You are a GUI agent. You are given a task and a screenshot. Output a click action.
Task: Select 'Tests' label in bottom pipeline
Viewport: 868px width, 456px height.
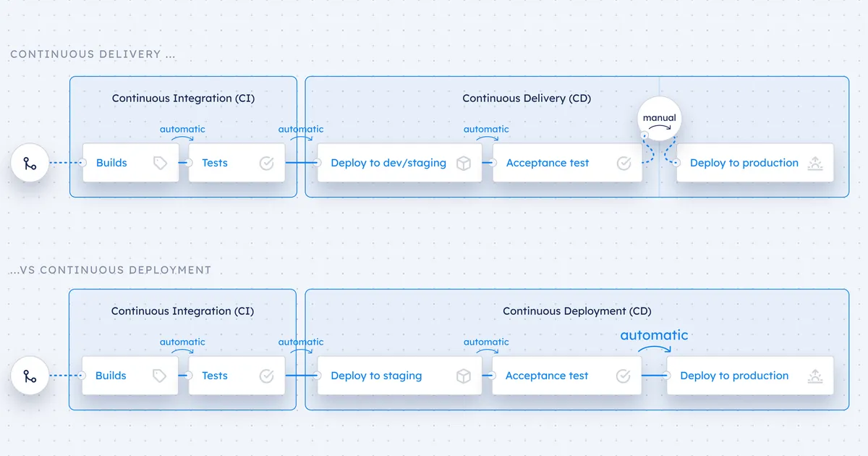click(215, 376)
